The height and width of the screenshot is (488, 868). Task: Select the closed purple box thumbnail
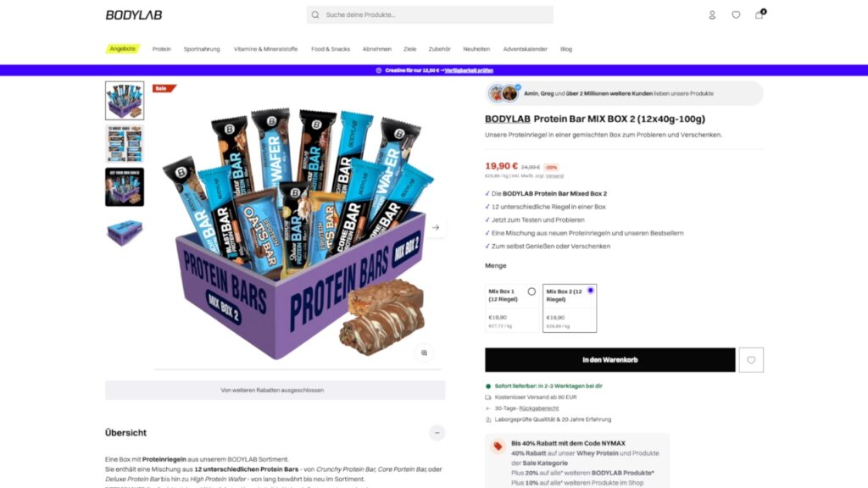click(x=125, y=232)
